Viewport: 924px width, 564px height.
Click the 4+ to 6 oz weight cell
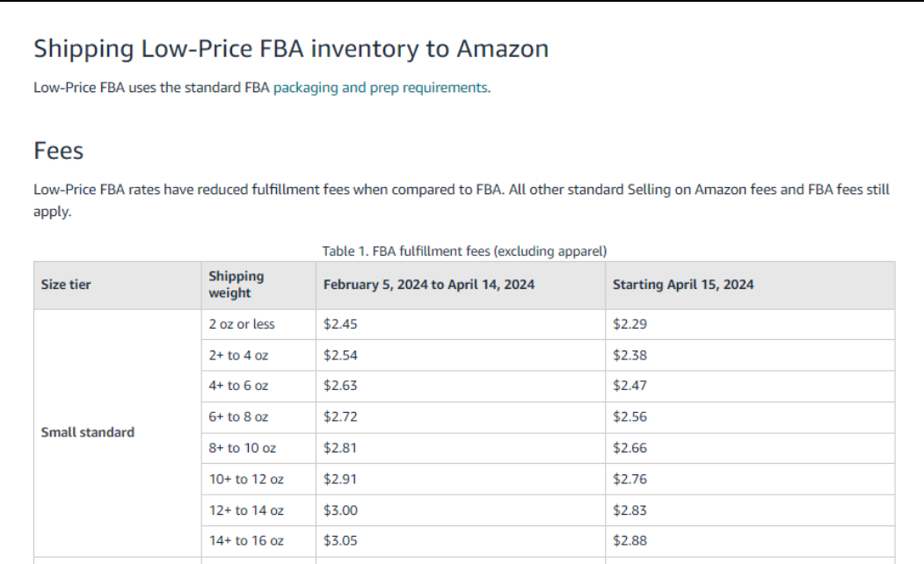point(238,387)
